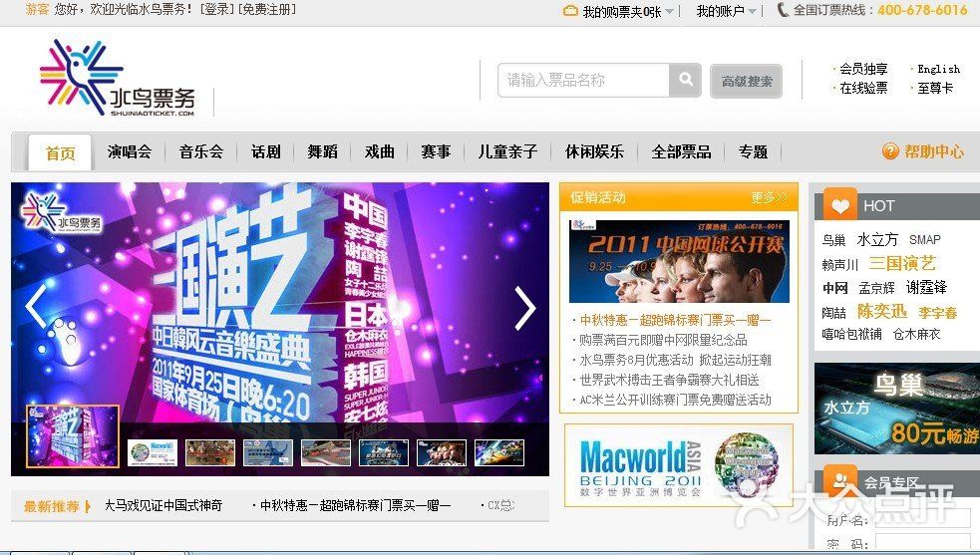Click the HOT heart icon
Screen dimensions: 980x555
click(840, 204)
